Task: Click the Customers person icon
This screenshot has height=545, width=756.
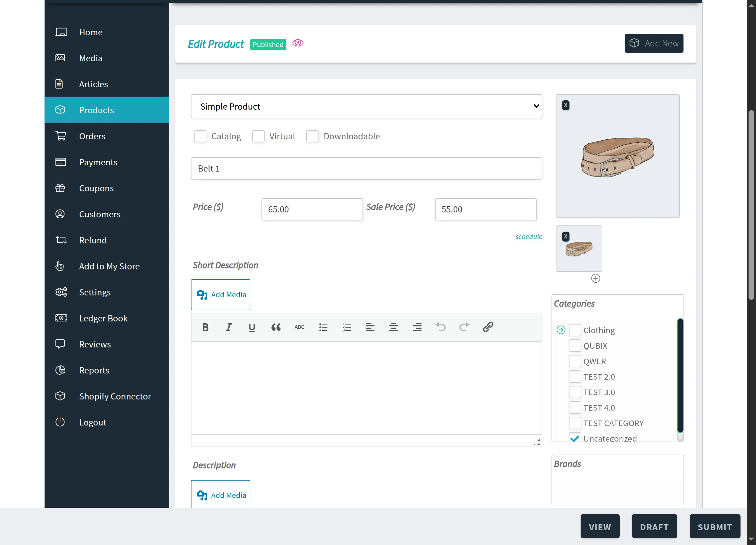Action: 60,214
